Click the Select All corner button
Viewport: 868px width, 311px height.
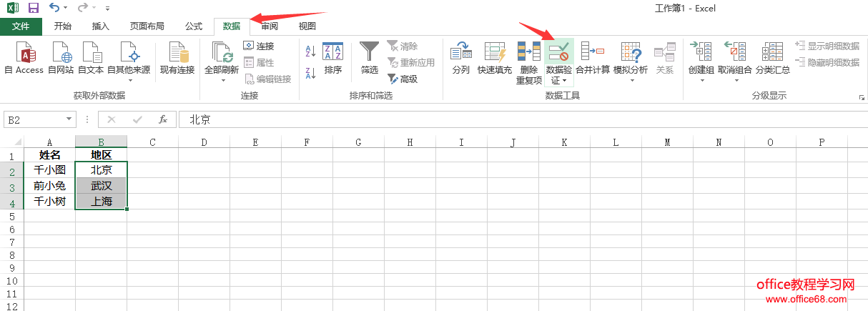pos(11,142)
